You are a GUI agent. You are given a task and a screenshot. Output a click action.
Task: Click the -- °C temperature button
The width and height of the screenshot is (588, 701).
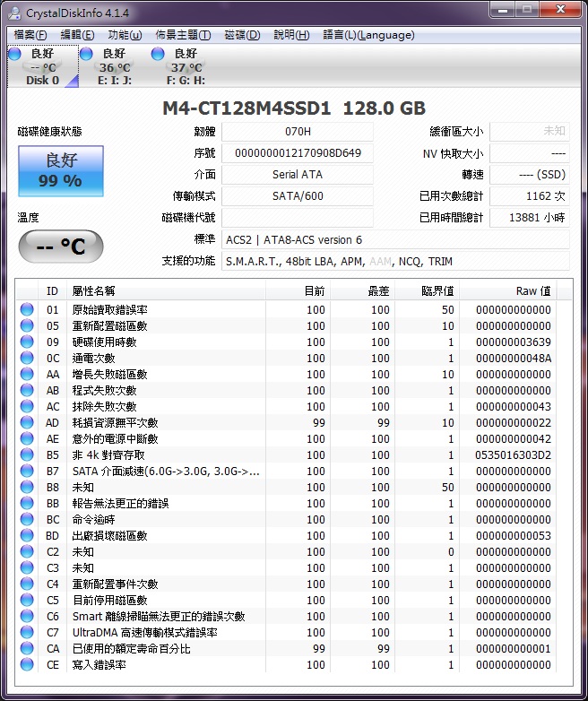click(x=61, y=247)
